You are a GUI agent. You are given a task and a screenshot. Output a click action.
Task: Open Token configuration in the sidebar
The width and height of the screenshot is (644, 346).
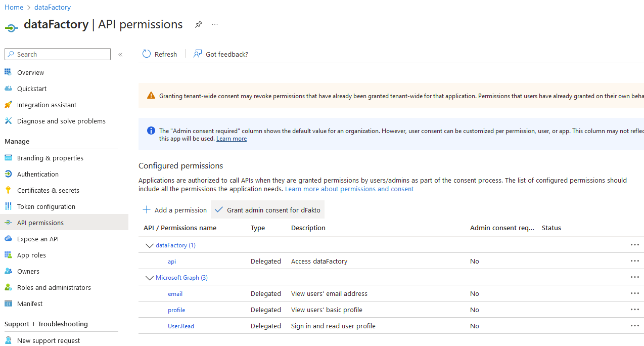coord(46,206)
